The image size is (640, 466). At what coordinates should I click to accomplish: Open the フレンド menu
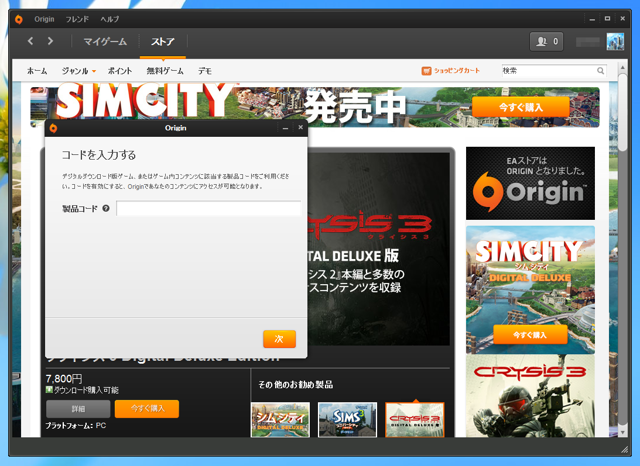(x=77, y=19)
